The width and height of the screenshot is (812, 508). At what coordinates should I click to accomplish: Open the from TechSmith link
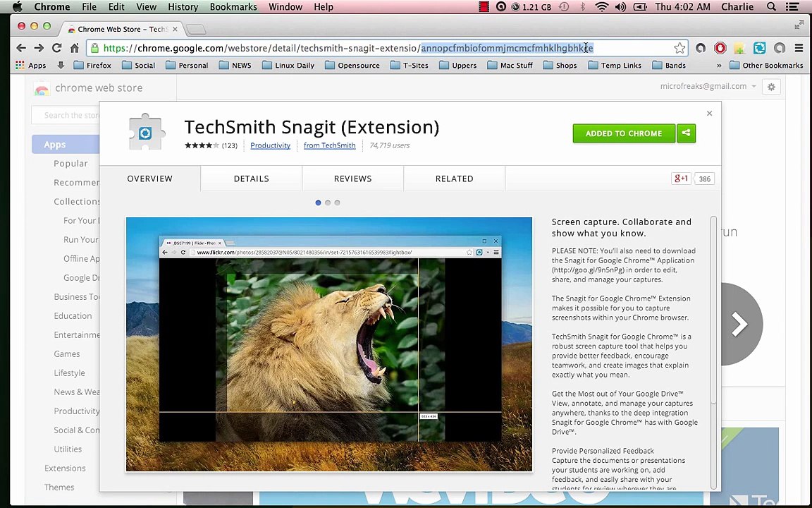pos(329,145)
